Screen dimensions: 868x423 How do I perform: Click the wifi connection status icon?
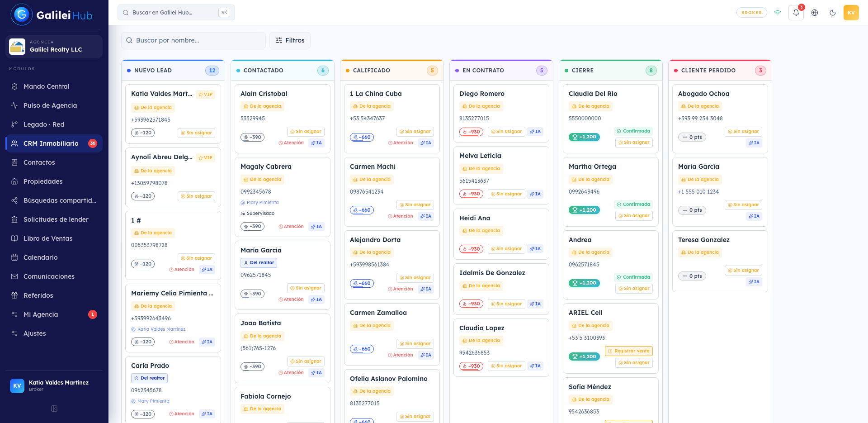coord(778,13)
